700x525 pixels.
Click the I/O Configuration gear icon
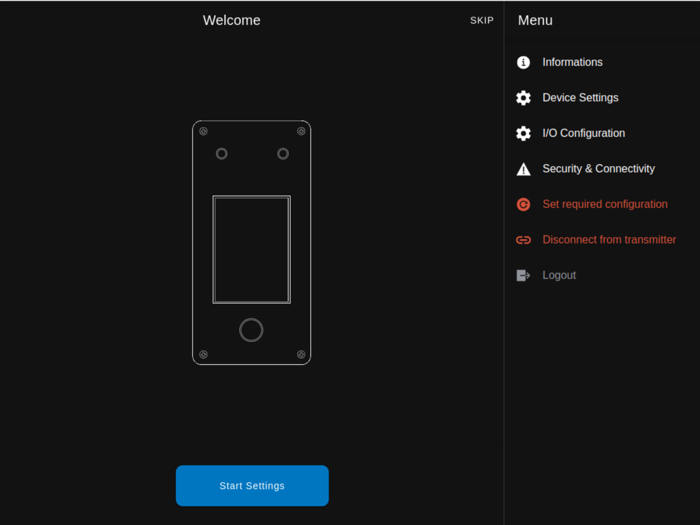[x=523, y=133]
